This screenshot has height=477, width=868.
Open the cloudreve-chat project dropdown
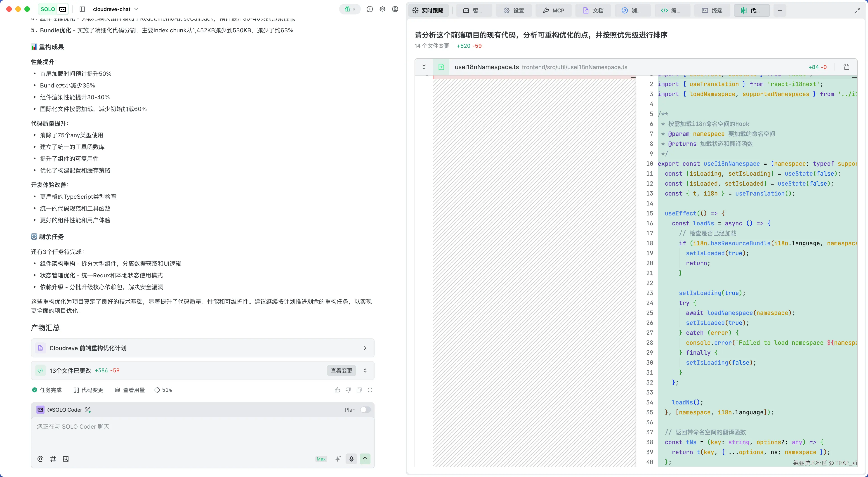[x=115, y=9]
